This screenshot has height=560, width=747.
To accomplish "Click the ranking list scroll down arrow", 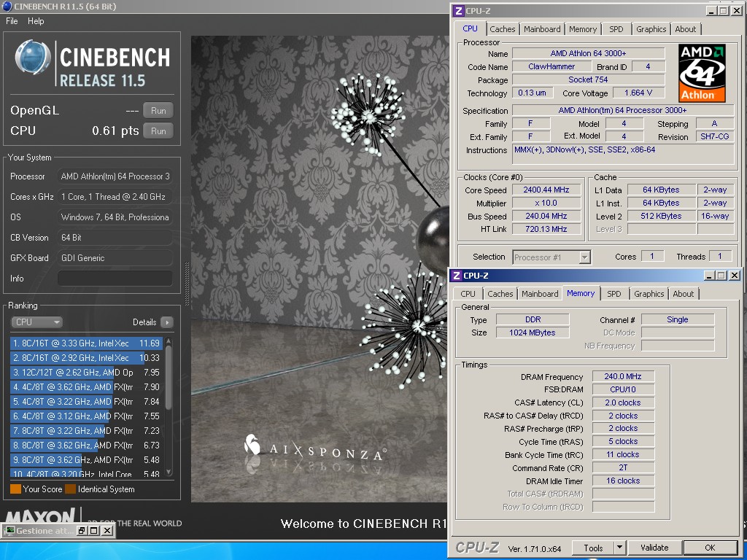I will tap(169, 472).
